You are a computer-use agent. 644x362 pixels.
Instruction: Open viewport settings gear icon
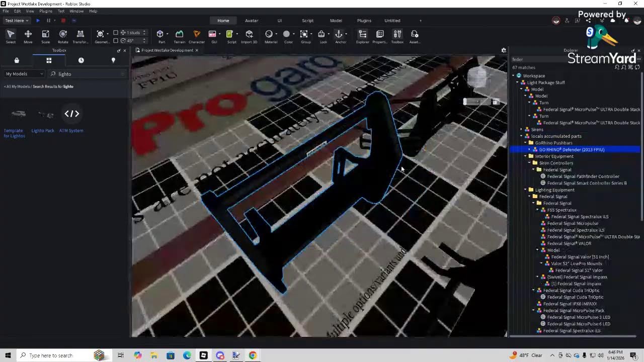pyautogui.click(x=504, y=50)
